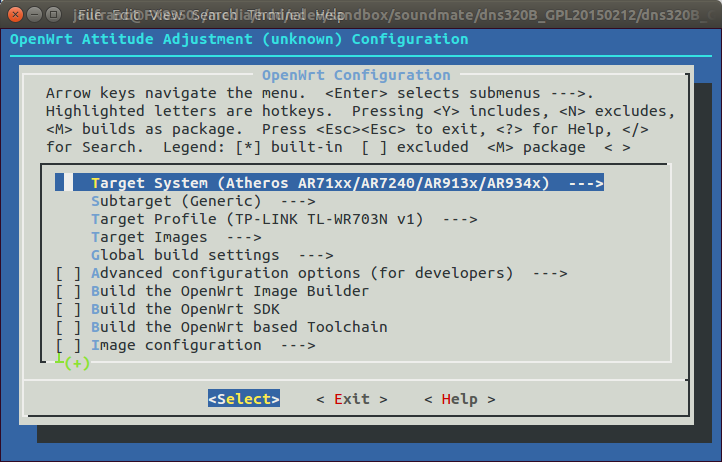Image resolution: width=722 pixels, height=462 pixels.
Task: Click the OpenWrt Configuration dialog title
Action: 356,75
